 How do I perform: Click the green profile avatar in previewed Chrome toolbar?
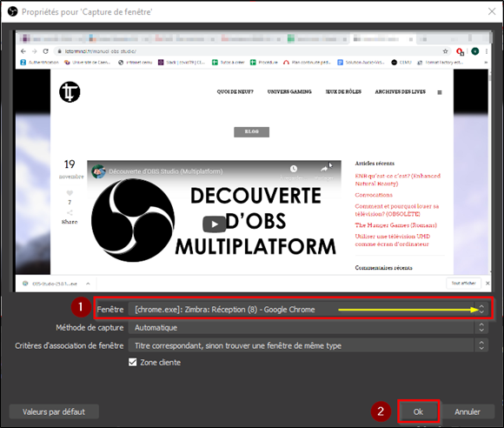tap(475, 51)
